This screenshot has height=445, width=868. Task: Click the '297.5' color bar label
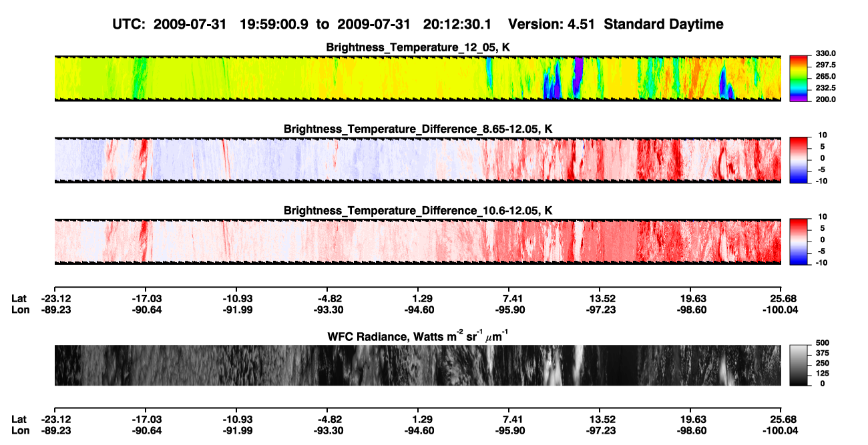pyautogui.click(x=825, y=65)
